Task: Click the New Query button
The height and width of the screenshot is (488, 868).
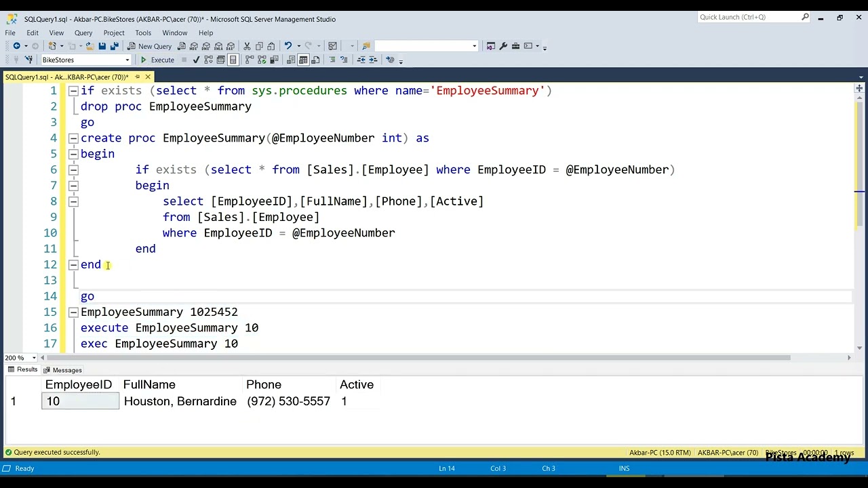Action: (150, 46)
